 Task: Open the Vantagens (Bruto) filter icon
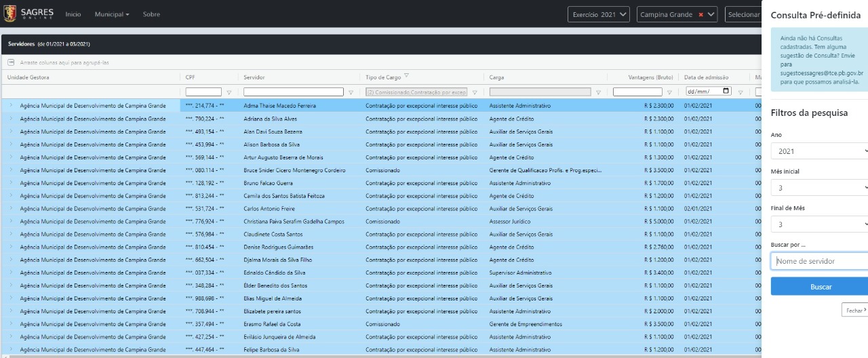click(x=670, y=92)
